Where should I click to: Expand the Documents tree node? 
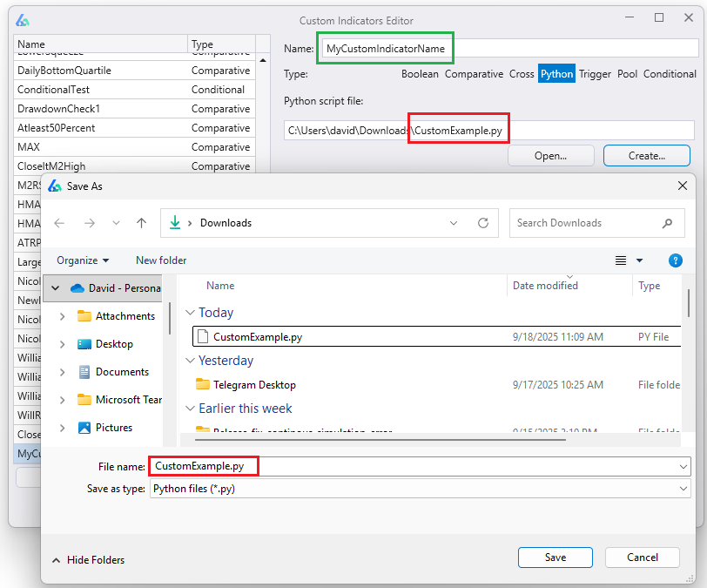coord(62,372)
